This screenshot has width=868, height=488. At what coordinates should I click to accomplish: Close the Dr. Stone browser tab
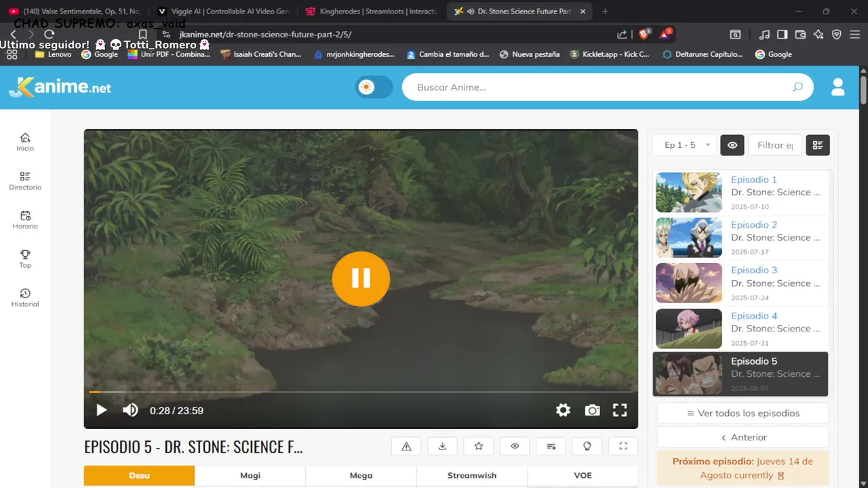[583, 12]
